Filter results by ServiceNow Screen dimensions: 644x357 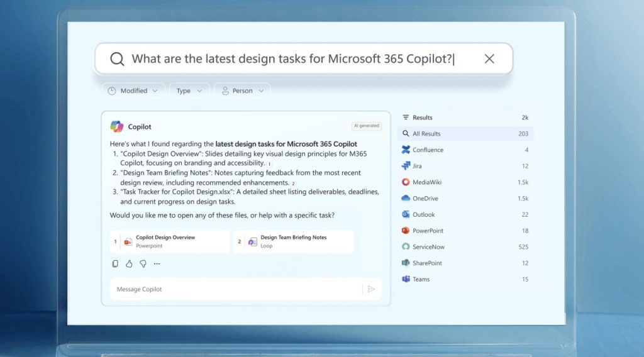465,247
